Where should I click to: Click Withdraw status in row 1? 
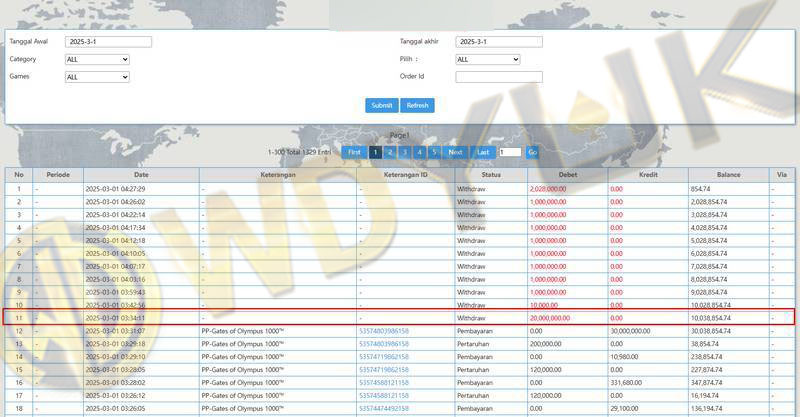click(x=471, y=189)
